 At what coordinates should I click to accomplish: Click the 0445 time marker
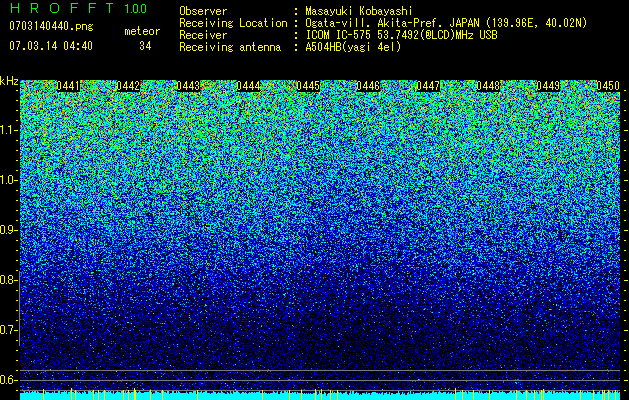(308, 86)
